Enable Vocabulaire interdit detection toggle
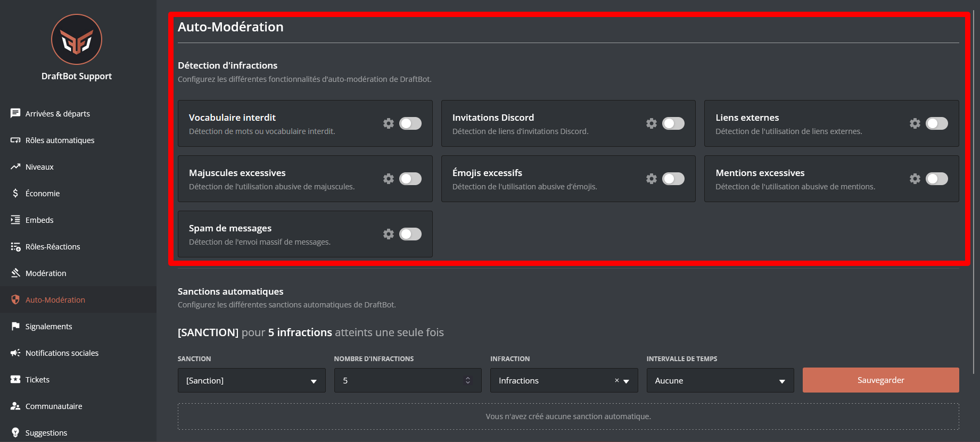 click(x=410, y=123)
